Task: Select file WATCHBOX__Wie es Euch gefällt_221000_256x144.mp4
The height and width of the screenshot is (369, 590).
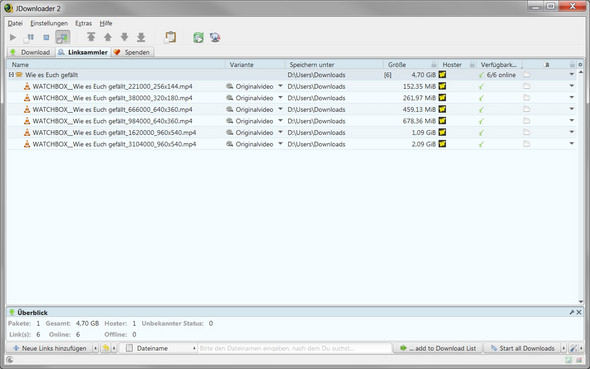Action: click(113, 87)
